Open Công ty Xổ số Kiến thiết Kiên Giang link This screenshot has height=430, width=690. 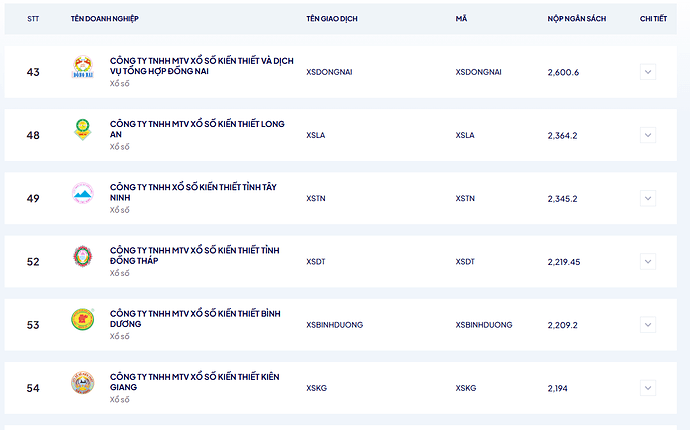pyautogui.click(x=194, y=381)
